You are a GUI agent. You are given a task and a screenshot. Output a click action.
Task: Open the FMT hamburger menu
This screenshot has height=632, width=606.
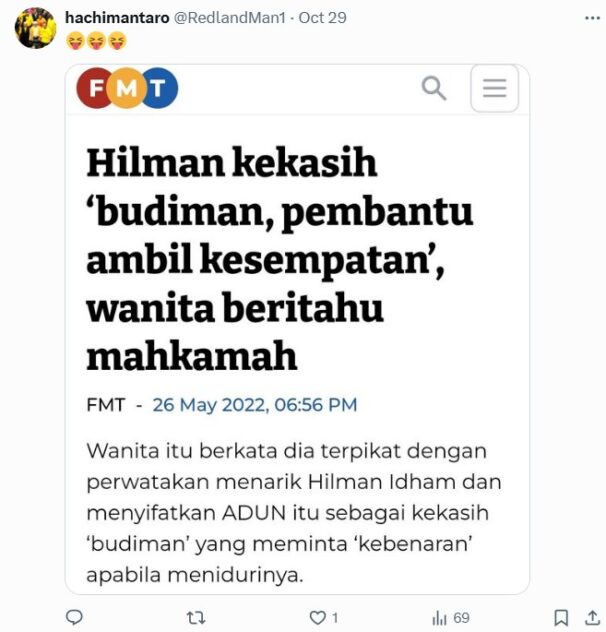pos(494,88)
